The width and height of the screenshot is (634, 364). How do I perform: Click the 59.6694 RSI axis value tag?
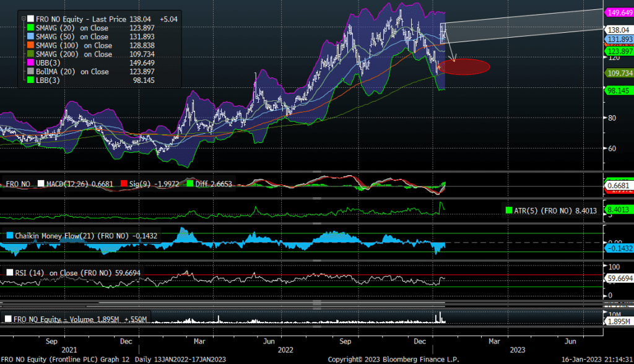(619, 278)
